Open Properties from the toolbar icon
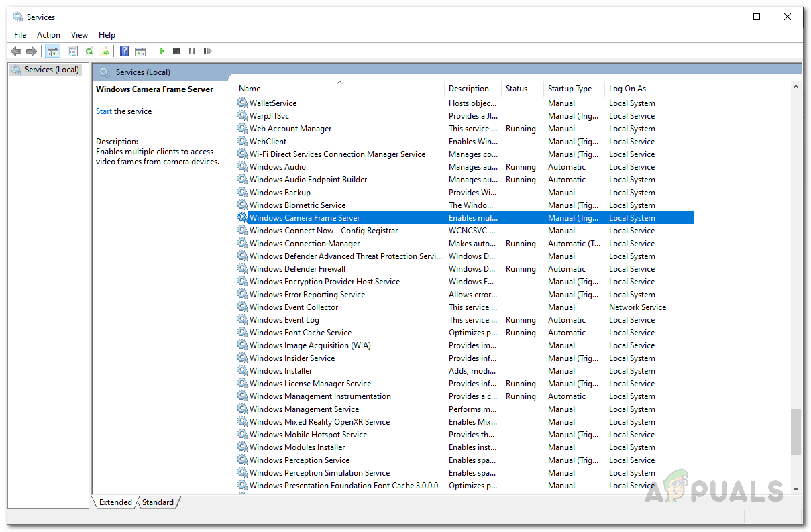The width and height of the screenshot is (811, 532). [72, 51]
